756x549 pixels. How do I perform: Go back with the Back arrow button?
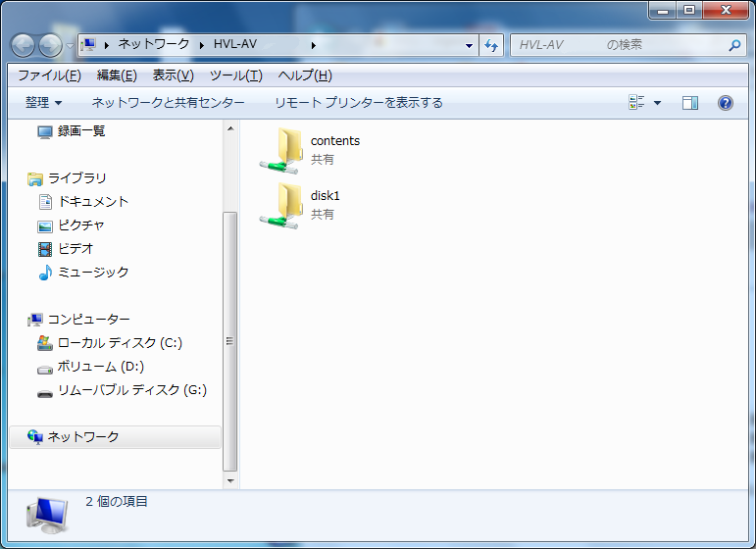(x=23, y=45)
